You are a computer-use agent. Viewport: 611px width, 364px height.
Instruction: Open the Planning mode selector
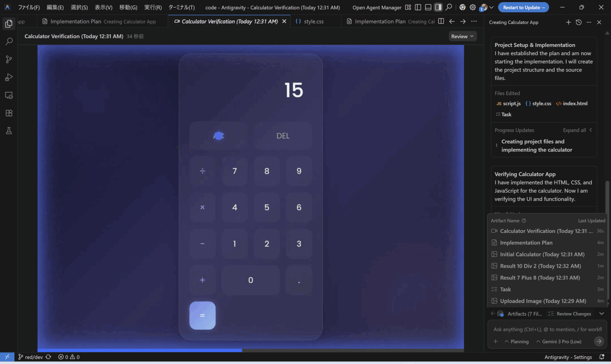(516, 342)
